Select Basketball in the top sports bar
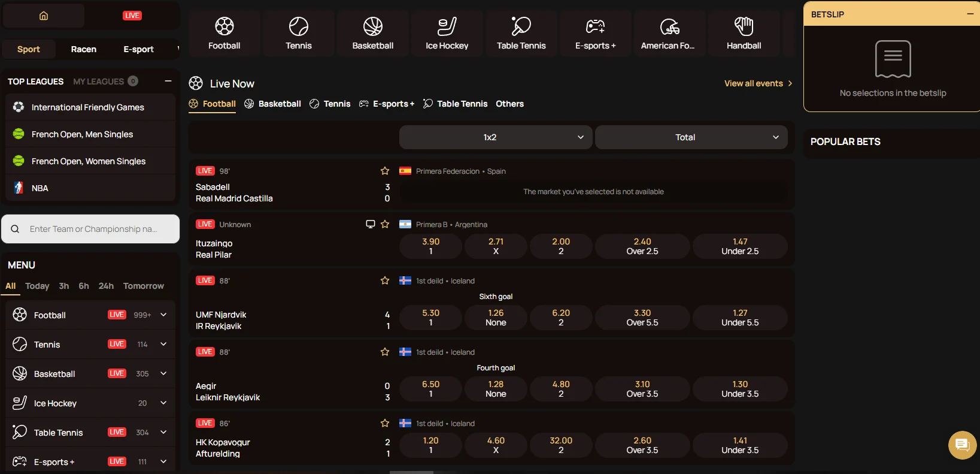The image size is (980, 474). click(373, 33)
